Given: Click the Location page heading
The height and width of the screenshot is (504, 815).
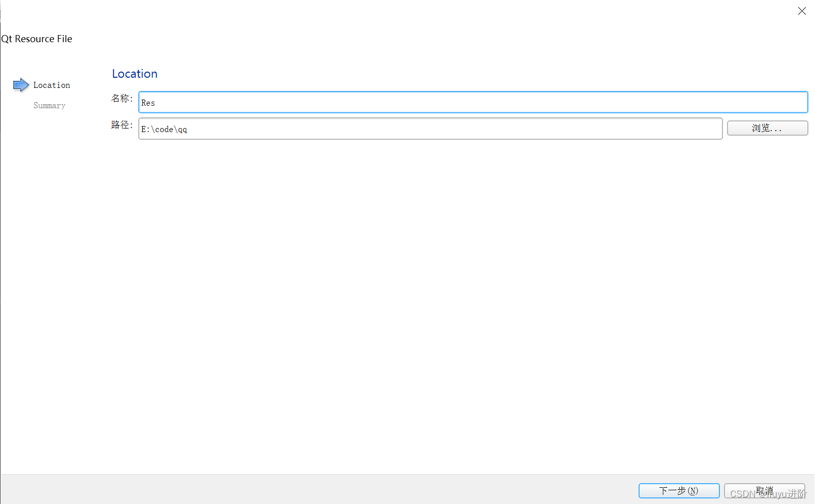Looking at the screenshot, I should pyautogui.click(x=135, y=74).
